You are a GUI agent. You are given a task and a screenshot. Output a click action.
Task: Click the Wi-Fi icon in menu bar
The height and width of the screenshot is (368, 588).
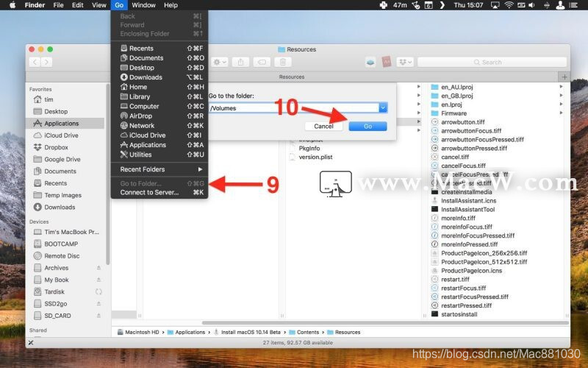(509, 5)
